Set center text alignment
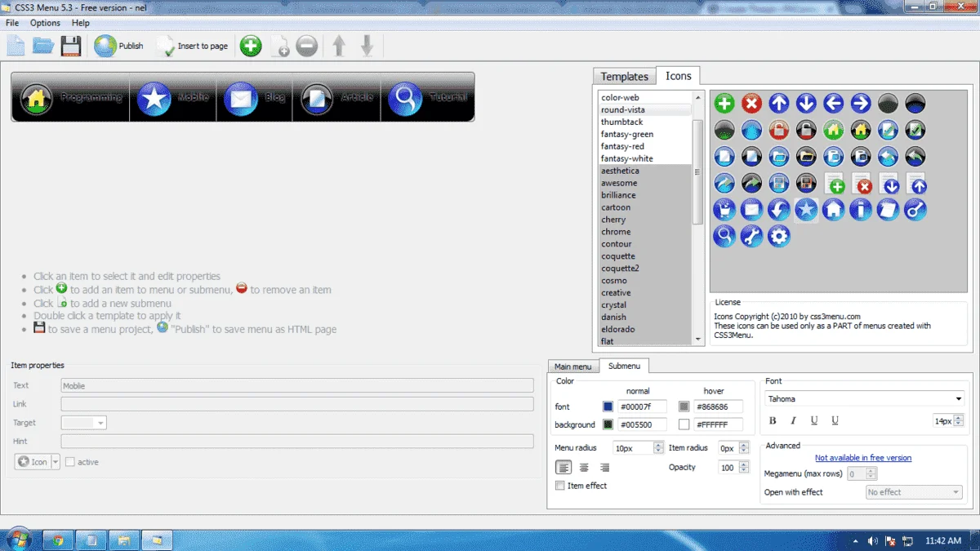This screenshot has width=980, height=551. (584, 468)
